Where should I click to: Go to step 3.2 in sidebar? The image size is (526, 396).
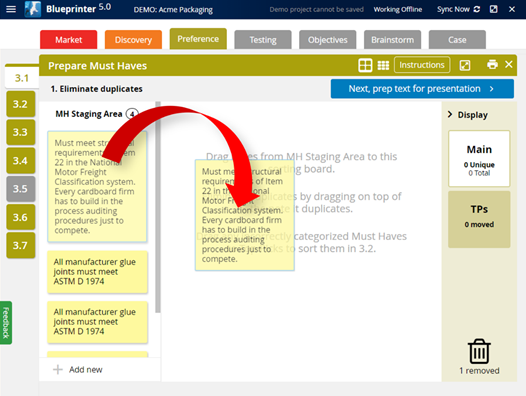20,104
